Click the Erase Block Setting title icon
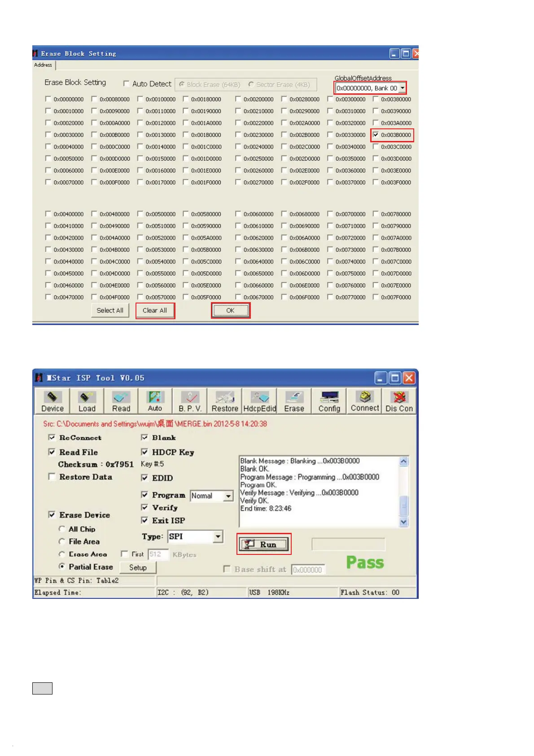The width and height of the screenshot is (534, 756). (x=35, y=53)
